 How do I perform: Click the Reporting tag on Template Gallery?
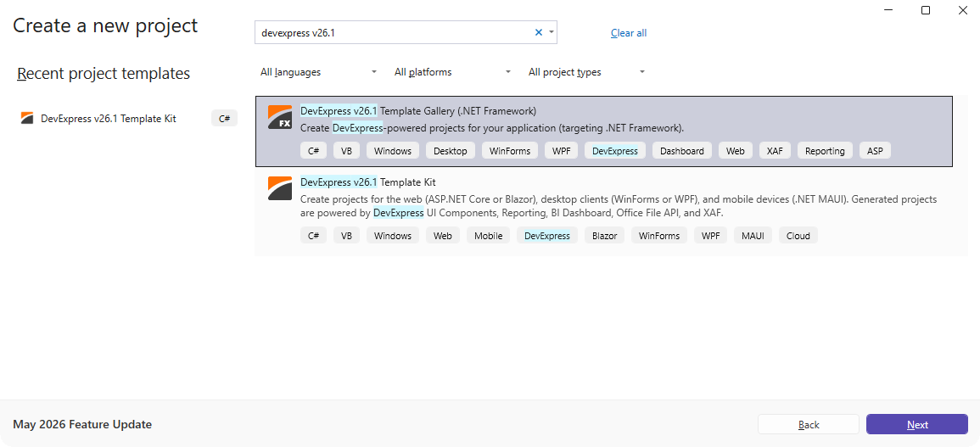point(825,151)
